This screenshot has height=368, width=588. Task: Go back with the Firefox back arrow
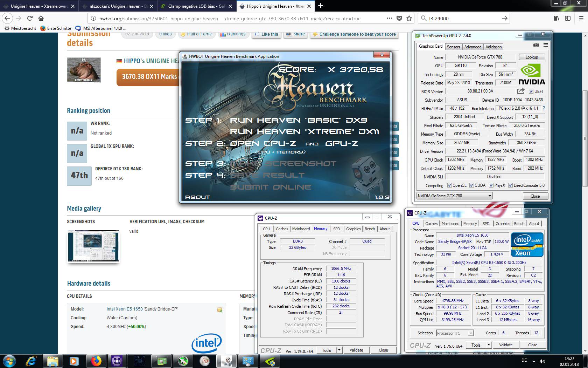point(7,18)
